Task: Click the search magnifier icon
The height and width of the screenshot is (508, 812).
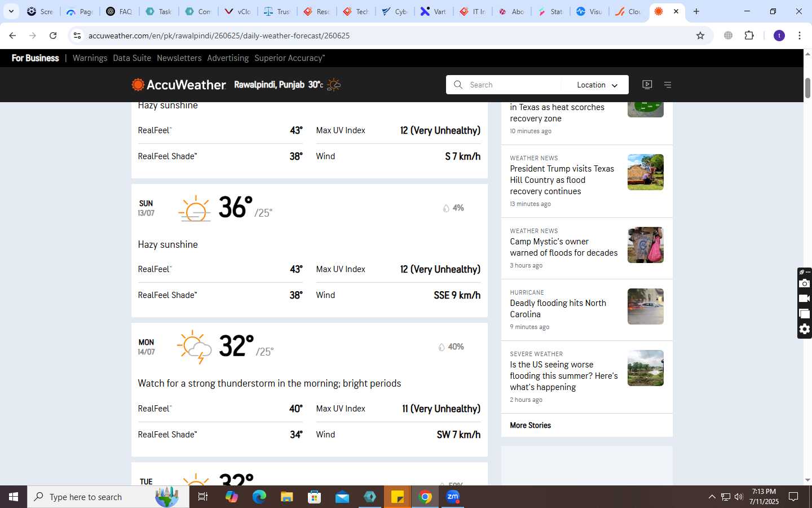Action: pos(458,85)
